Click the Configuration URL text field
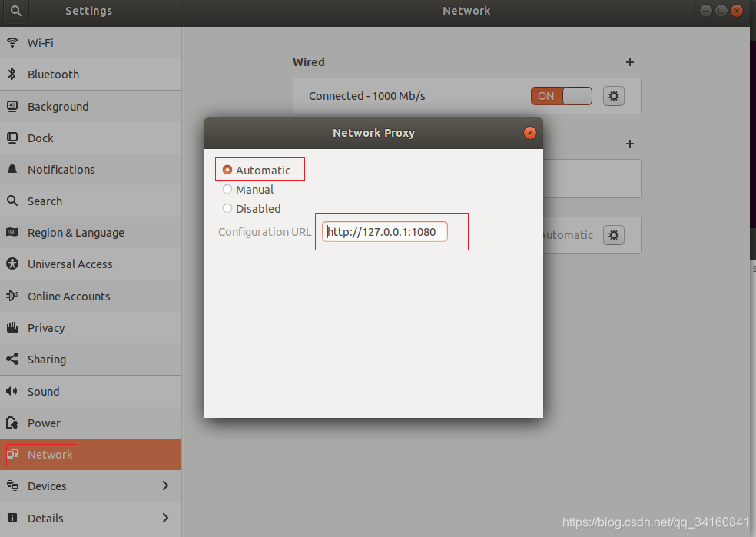This screenshot has height=537, width=756. point(384,231)
